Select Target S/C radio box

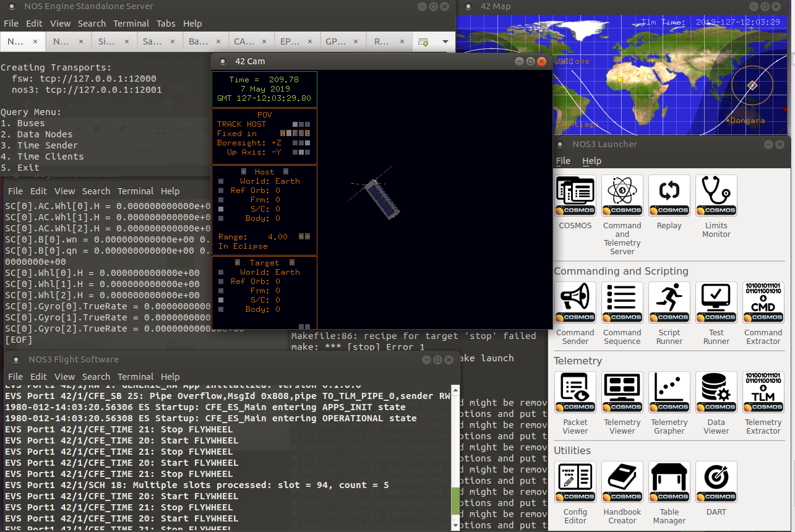221,300
